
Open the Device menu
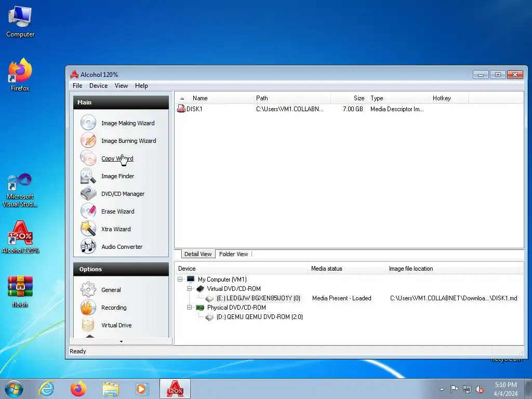point(98,86)
